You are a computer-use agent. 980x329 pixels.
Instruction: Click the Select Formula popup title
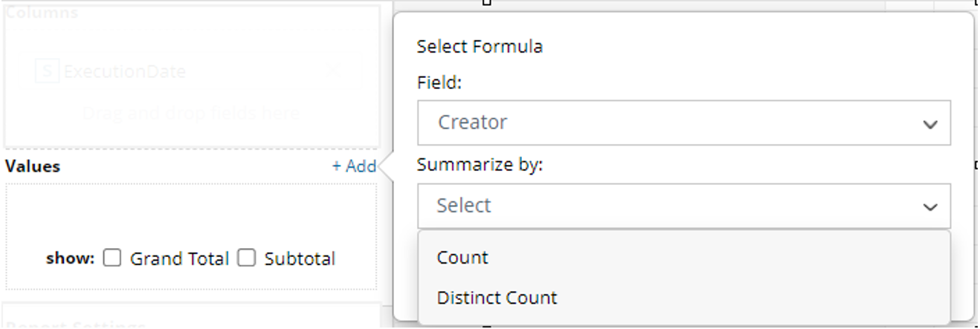[x=480, y=47]
